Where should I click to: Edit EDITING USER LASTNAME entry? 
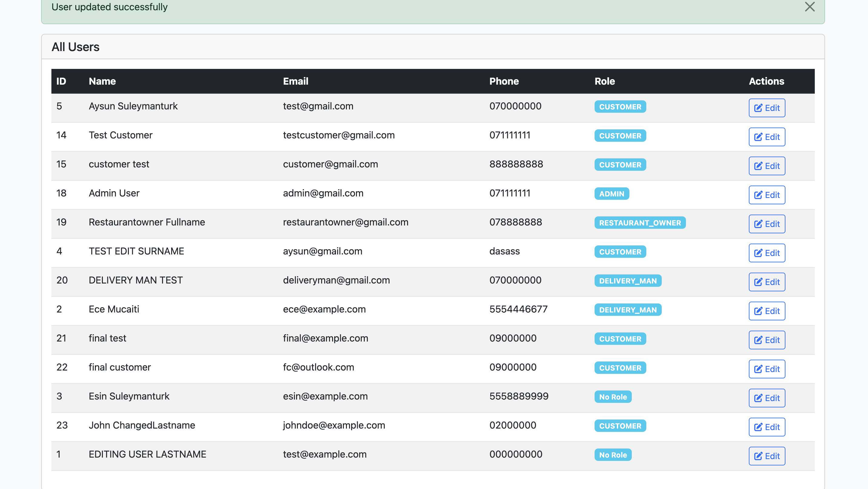[767, 456]
